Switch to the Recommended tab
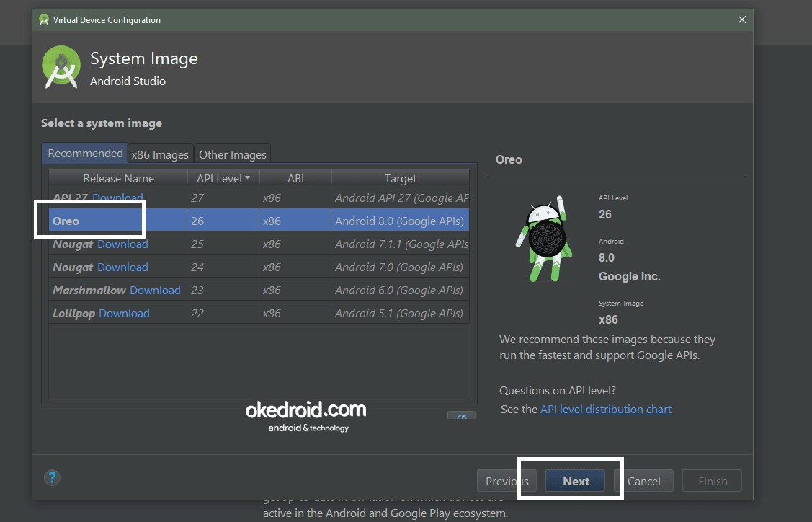Viewport: 812px width, 522px height. click(x=85, y=154)
